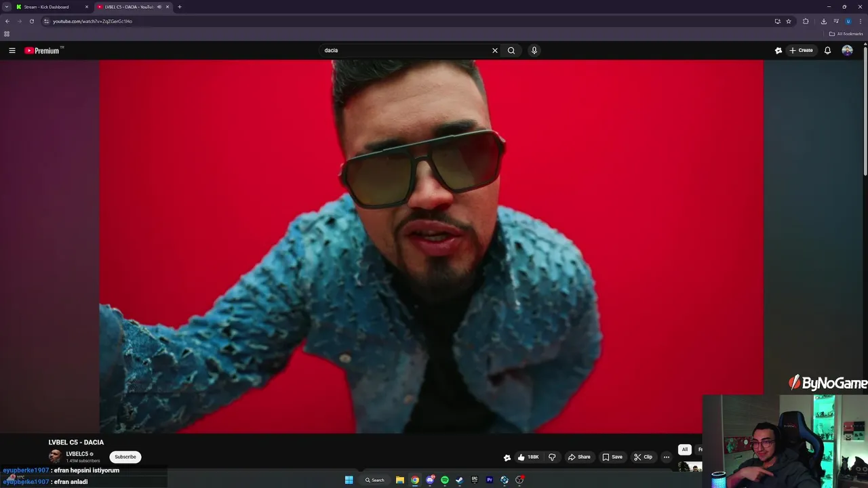Create a Clip of the video
The width and height of the screenshot is (868, 488).
[643, 457]
